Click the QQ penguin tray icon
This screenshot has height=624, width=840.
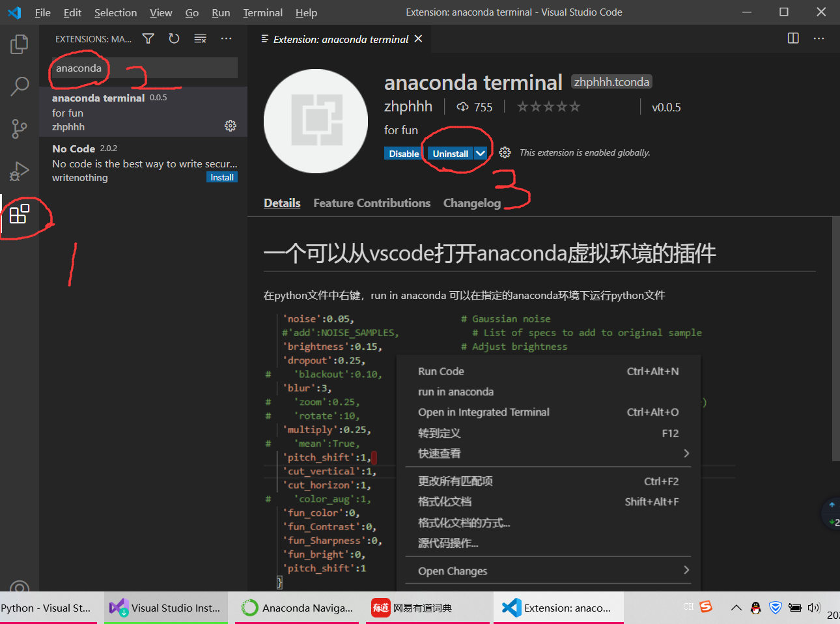click(755, 608)
